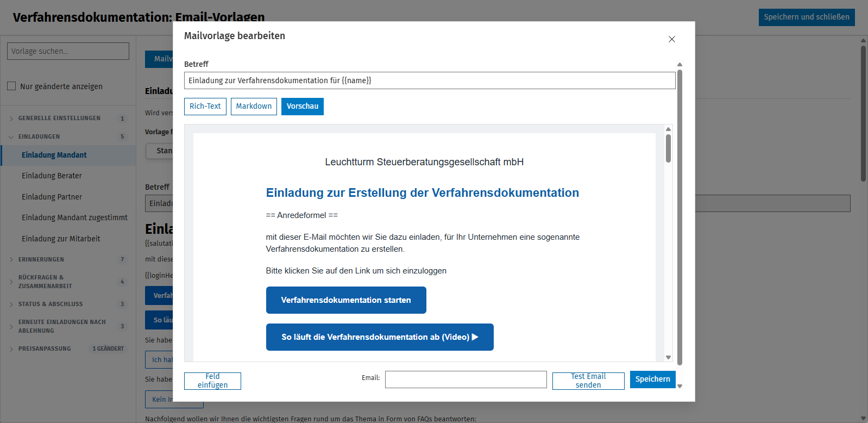Click Leuchtturm Steuerberatungsgesellschaft mbH text in preview
This screenshot has width=868, height=423.
(x=424, y=162)
